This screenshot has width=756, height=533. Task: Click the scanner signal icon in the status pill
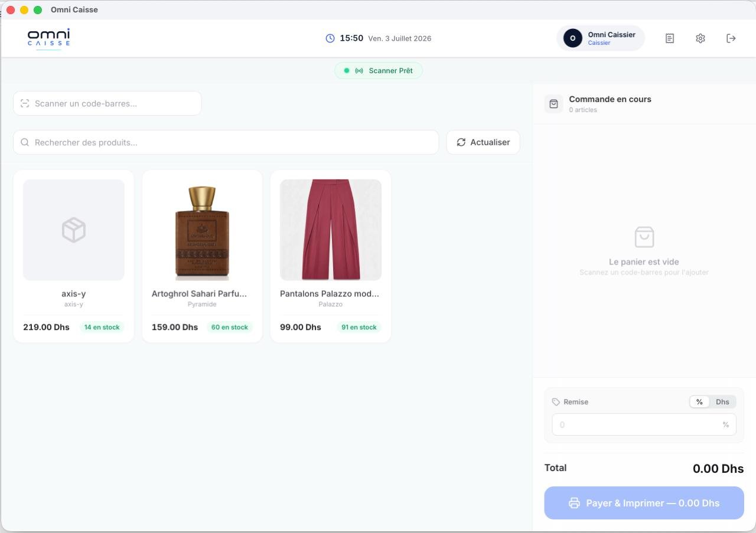pyautogui.click(x=359, y=71)
